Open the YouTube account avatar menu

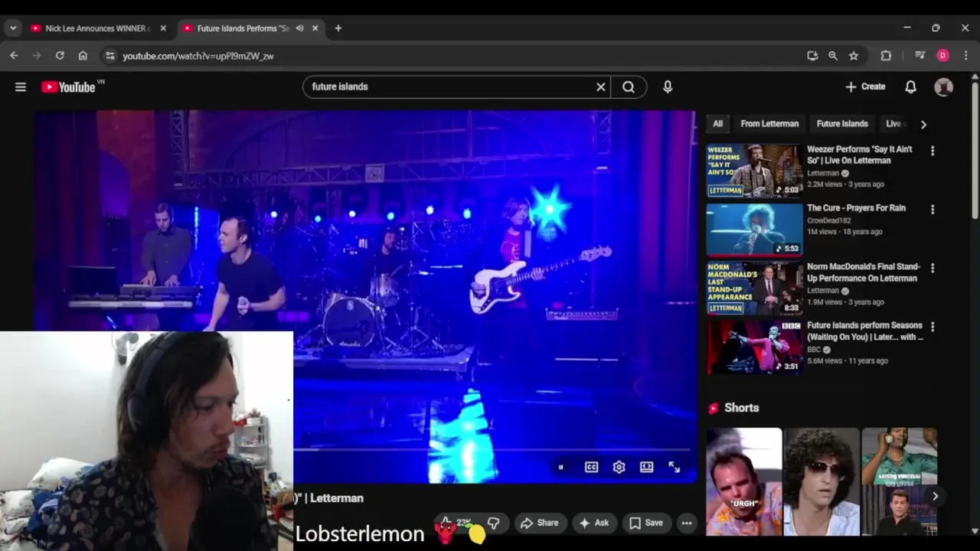(x=944, y=87)
